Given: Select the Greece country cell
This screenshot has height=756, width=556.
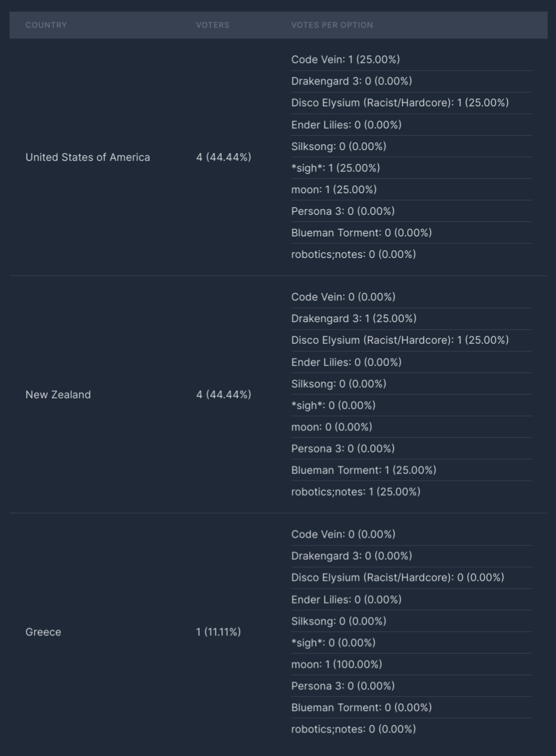Looking at the screenshot, I should click(43, 632).
